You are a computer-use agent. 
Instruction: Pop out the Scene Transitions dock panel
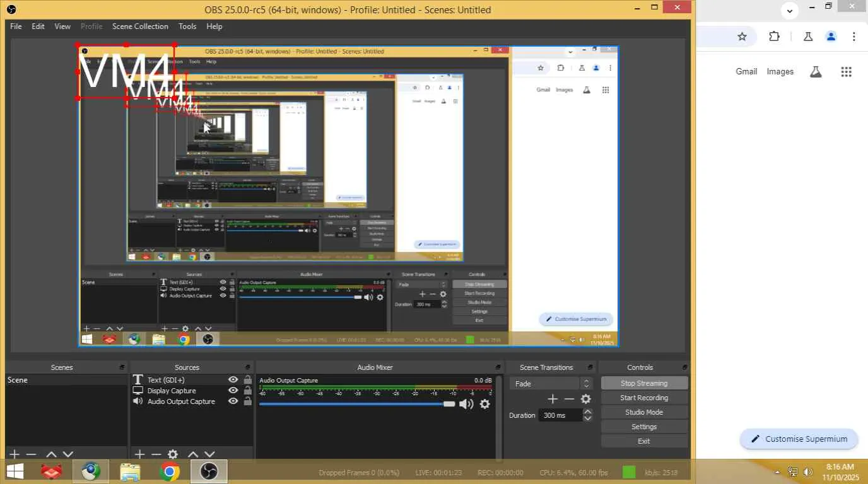(591, 367)
